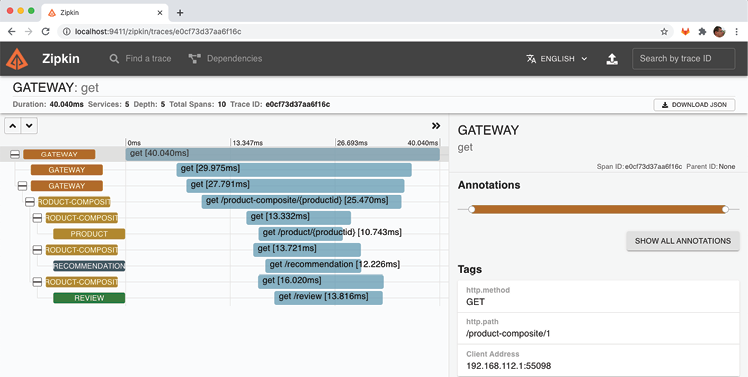Collapse the root GATEWAY span tree
This screenshot has height=377, width=748.
[x=15, y=154]
